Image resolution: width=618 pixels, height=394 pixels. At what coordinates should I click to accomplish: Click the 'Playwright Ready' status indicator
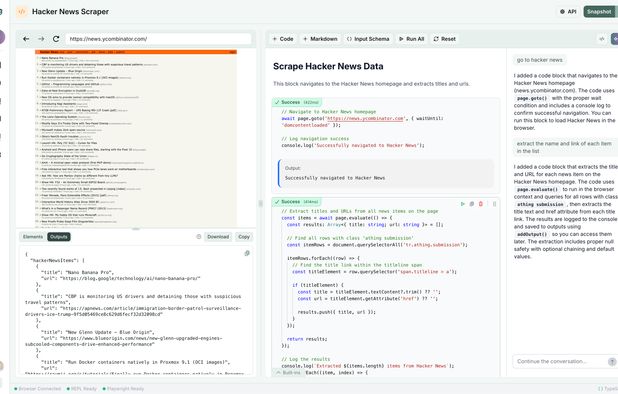click(123, 389)
